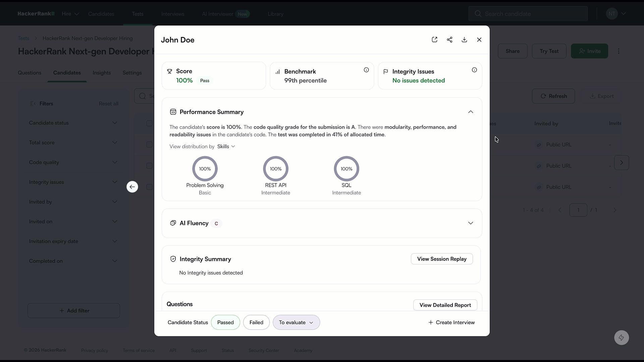
Task: Check the first candidate row checkbox
Action: [149, 144]
